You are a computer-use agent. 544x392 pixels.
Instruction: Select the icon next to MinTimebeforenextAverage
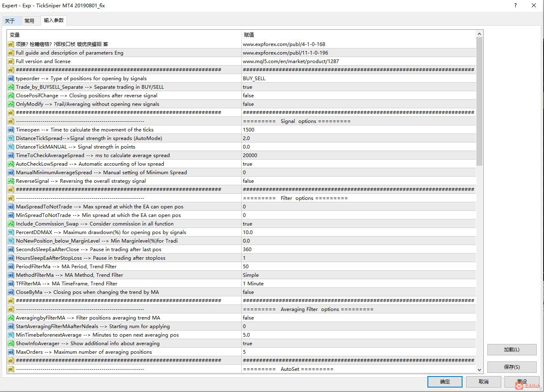pos(11,335)
